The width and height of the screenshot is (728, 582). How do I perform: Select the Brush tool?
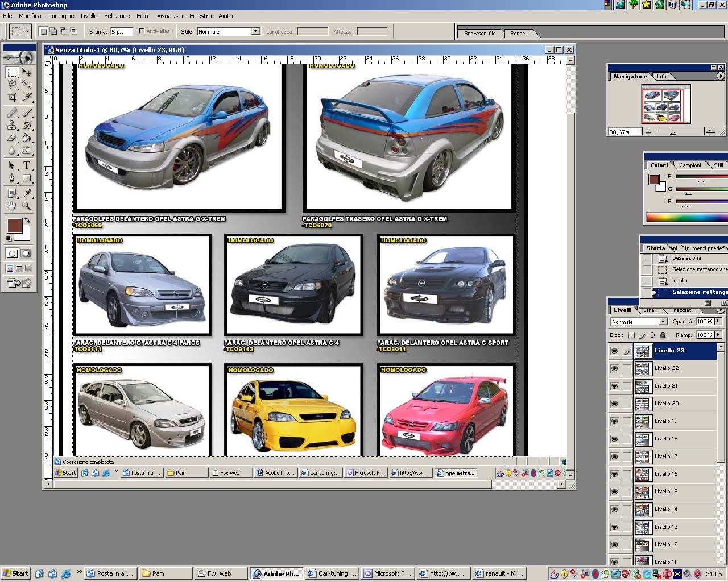26,113
